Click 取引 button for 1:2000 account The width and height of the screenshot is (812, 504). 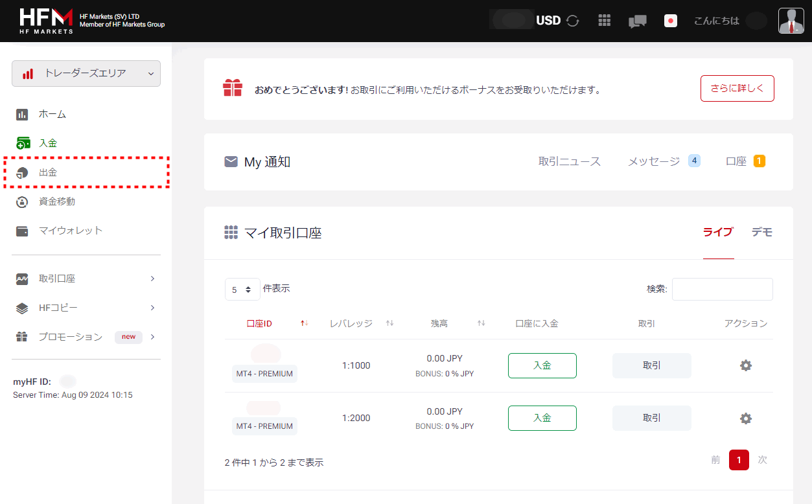652,418
